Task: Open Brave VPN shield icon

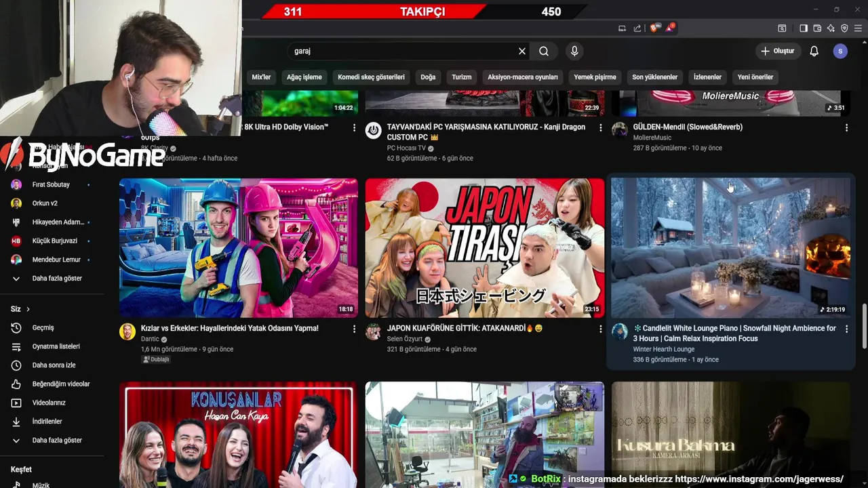Action: click(x=844, y=28)
